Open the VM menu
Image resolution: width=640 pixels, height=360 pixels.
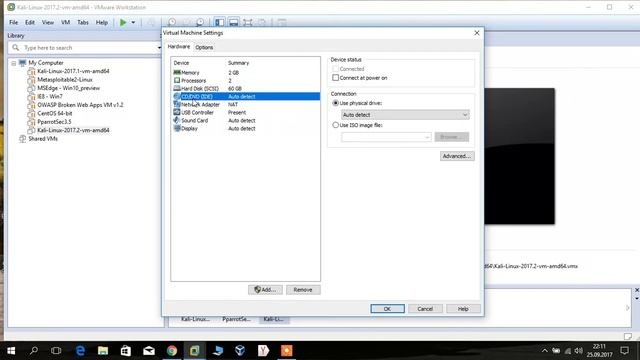65,22
